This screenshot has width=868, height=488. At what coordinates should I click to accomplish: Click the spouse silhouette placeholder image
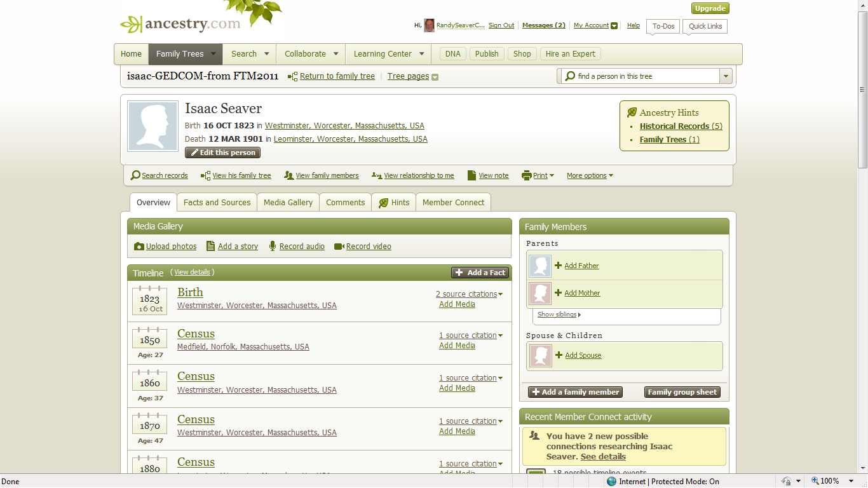pyautogui.click(x=541, y=355)
